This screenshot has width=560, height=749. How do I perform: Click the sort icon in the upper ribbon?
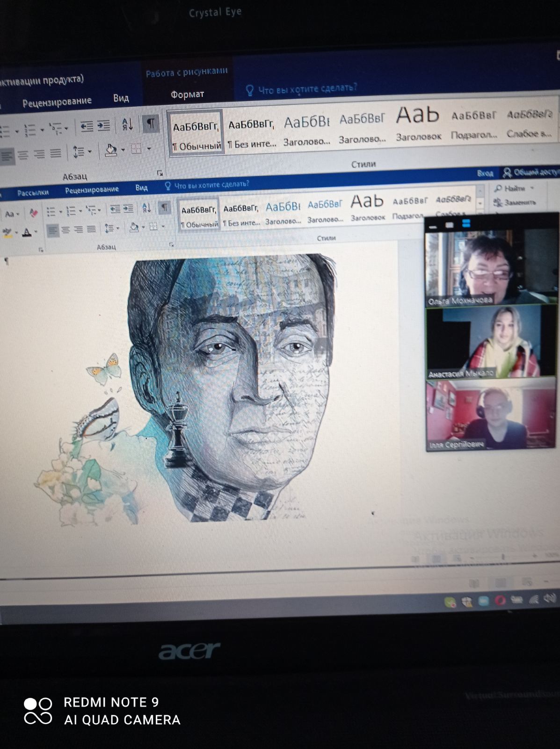(127, 125)
